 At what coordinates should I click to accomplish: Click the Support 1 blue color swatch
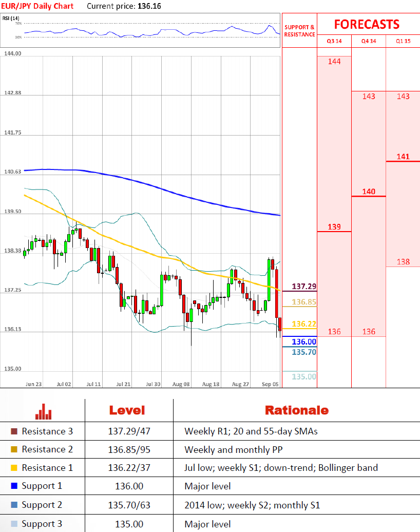(x=14, y=486)
